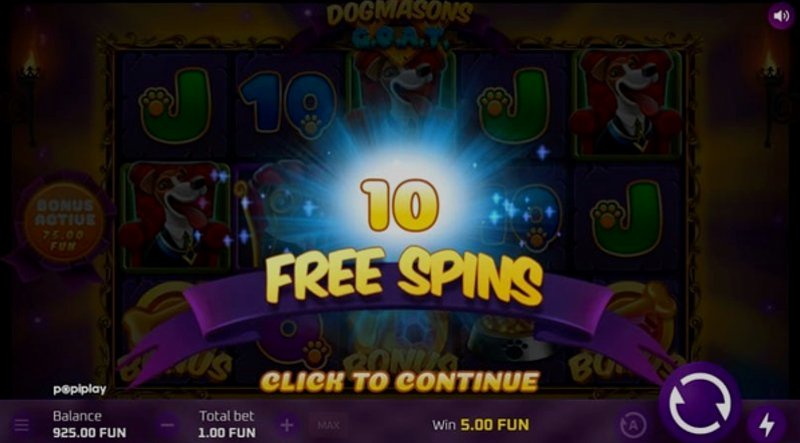Select the middle-left dog symbol
The height and width of the screenshot is (443, 800).
click(x=174, y=215)
